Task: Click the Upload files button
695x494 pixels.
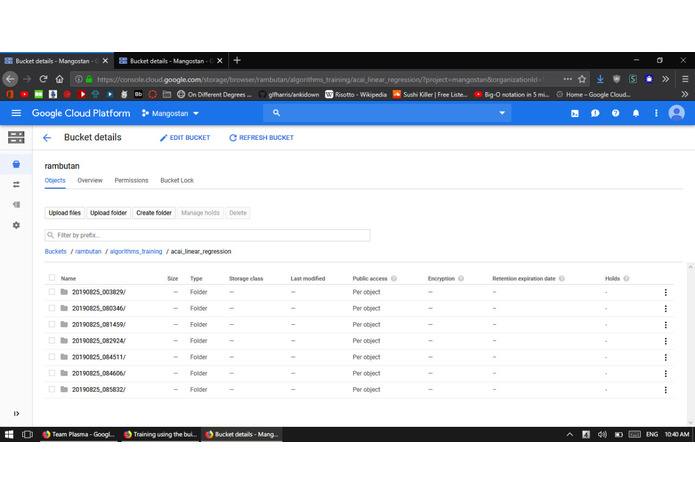Action: [65, 213]
